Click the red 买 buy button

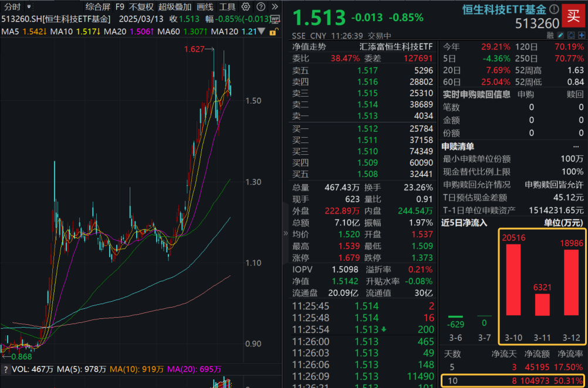(573, 17)
